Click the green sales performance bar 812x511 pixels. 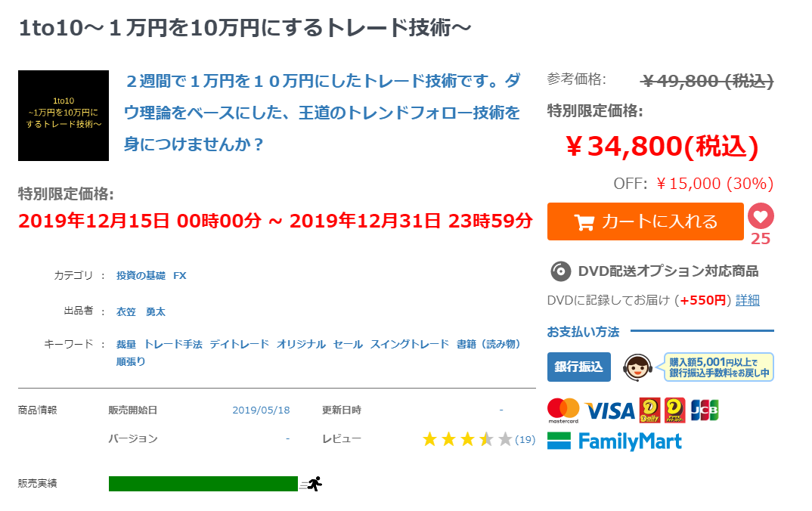[x=203, y=484]
